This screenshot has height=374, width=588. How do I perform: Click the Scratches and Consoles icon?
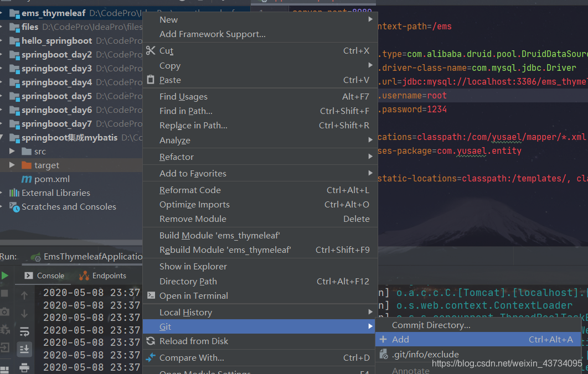(x=14, y=207)
